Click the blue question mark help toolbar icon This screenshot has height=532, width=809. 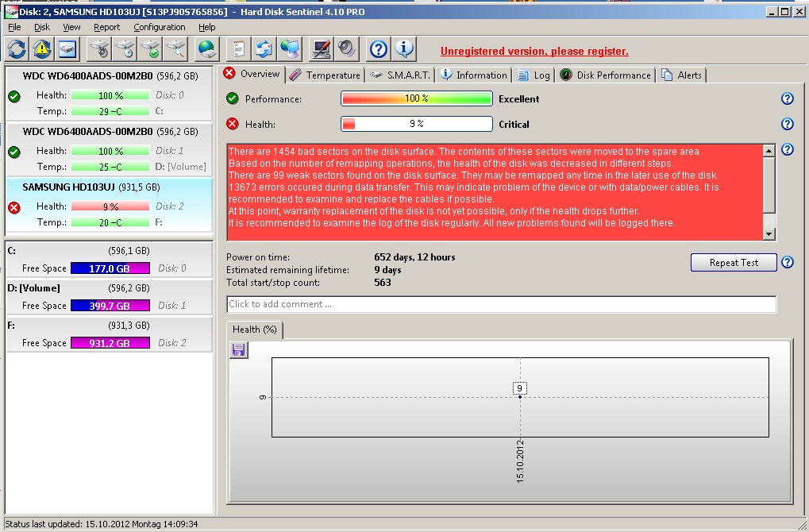[x=378, y=49]
